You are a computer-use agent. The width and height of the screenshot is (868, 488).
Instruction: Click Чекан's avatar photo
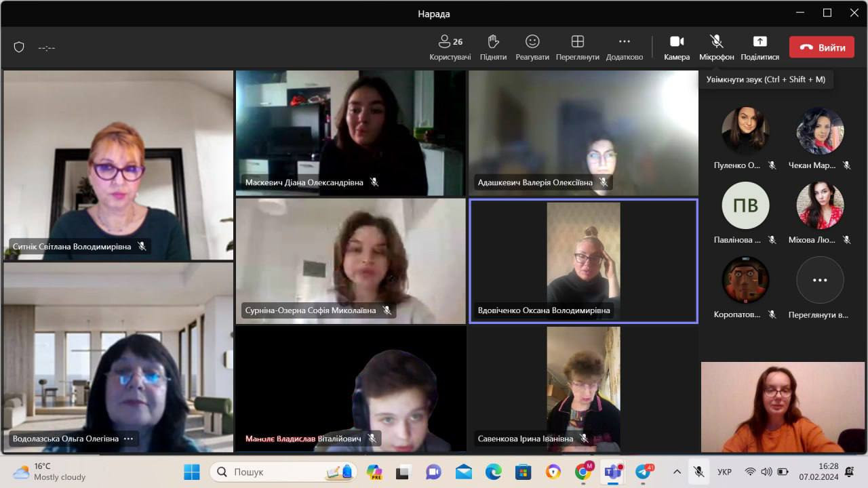pos(820,131)
